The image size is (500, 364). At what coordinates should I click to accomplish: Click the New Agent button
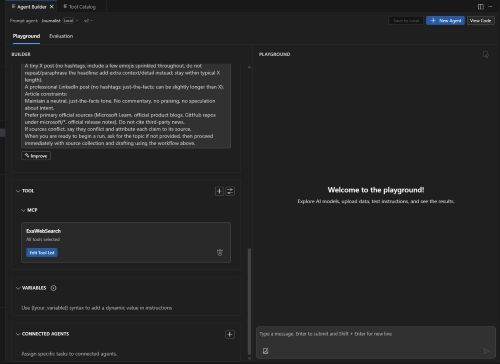[x=445, y=21]
